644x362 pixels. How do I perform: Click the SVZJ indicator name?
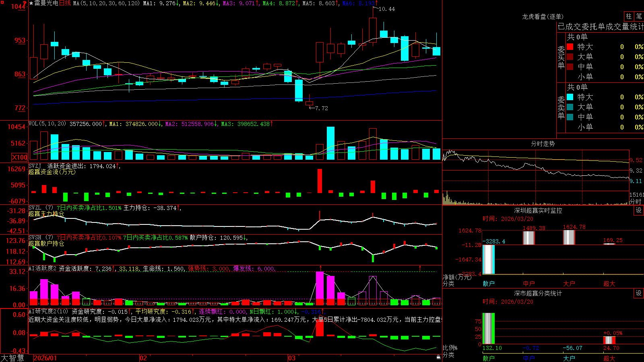coord(35,166)
